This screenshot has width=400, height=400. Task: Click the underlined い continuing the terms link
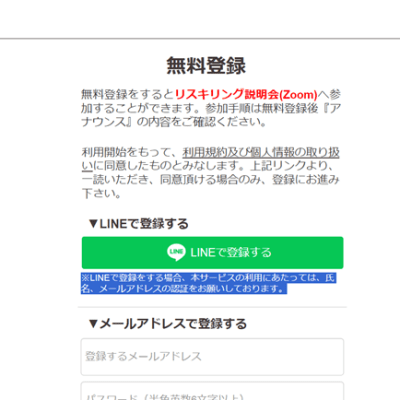tap(87, 166)
